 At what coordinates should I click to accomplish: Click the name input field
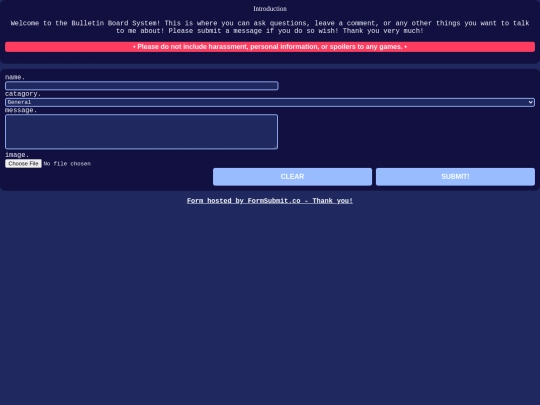click(142, 86)
